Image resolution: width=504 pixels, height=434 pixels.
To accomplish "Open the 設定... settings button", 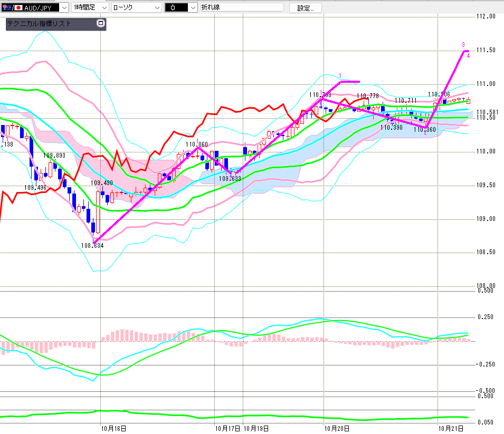I will click(306, 8).
